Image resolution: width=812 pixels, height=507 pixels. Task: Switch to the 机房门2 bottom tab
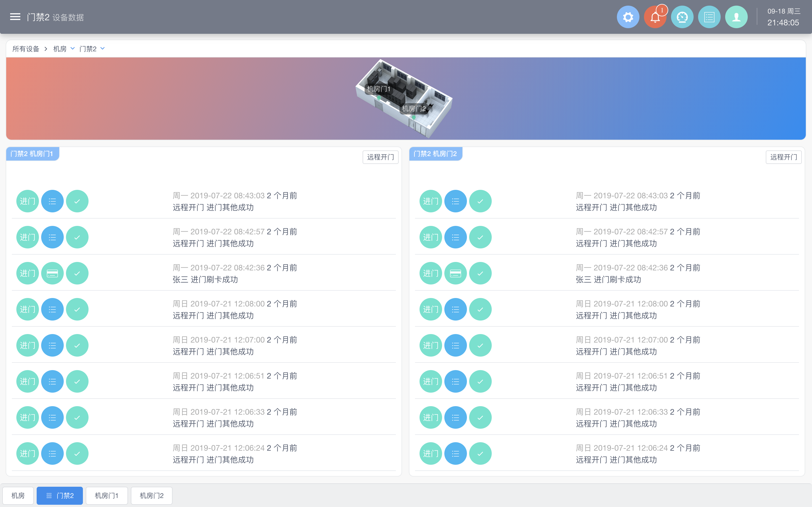(151, 495)
